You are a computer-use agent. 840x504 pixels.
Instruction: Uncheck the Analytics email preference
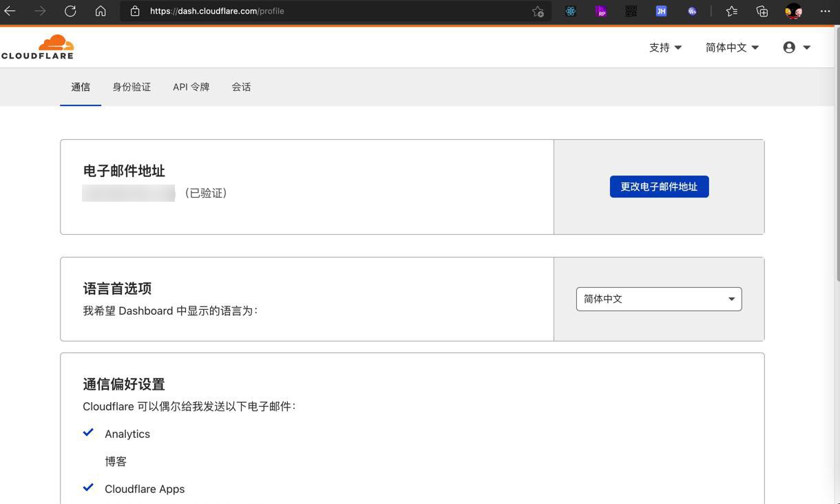click(x=88, y=433)
